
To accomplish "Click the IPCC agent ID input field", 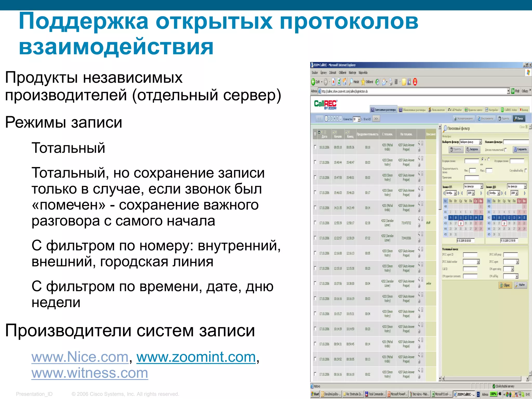I will pos(470,255).
